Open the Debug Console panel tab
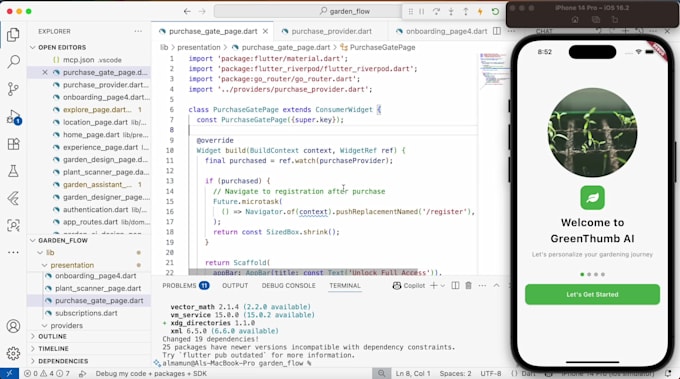The image size is (680, 379). pyautogui.click(x=288, y=285)
